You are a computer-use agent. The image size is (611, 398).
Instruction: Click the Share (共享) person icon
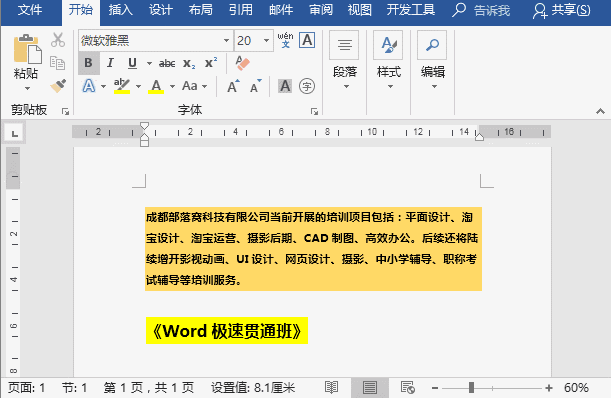click(x=540, y=11)
